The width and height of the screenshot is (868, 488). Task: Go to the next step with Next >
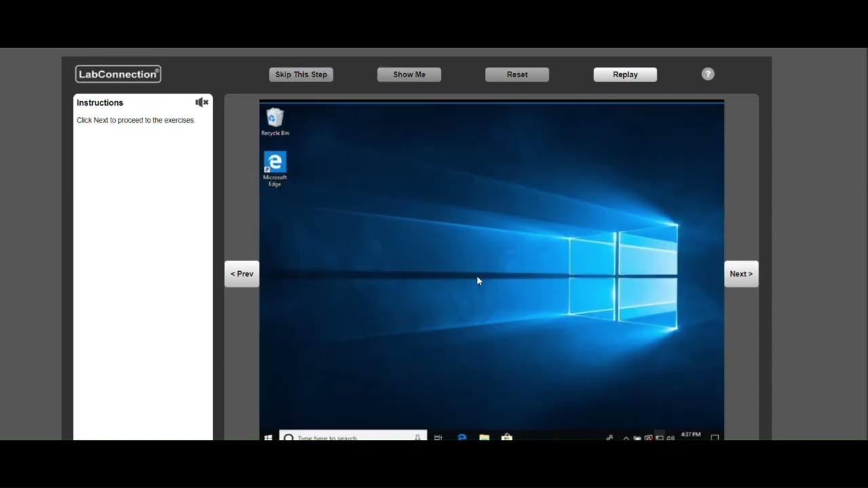point(741,274)
